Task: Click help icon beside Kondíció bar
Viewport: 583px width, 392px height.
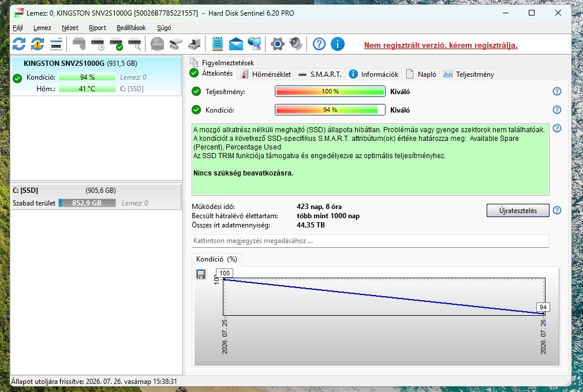Action: 556,110
